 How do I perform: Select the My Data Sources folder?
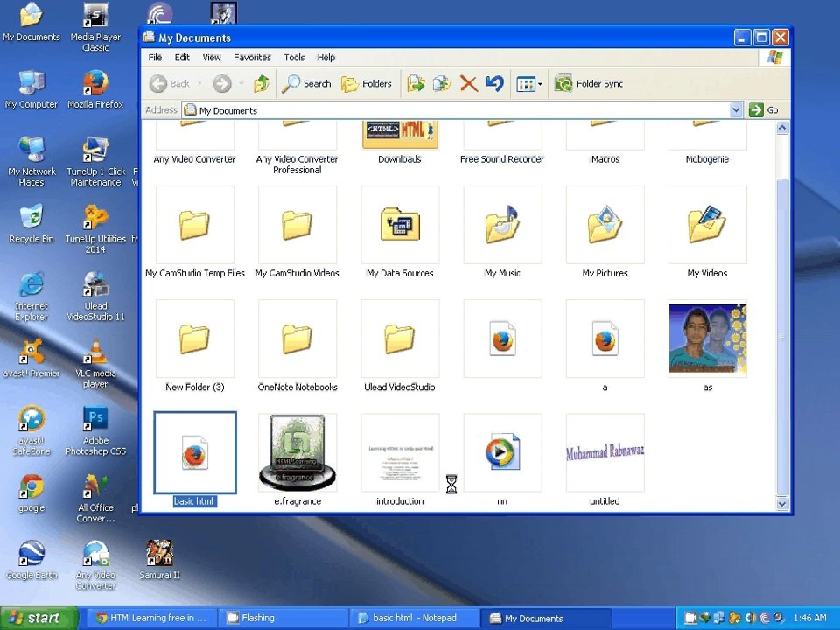(x=400, y=225)
